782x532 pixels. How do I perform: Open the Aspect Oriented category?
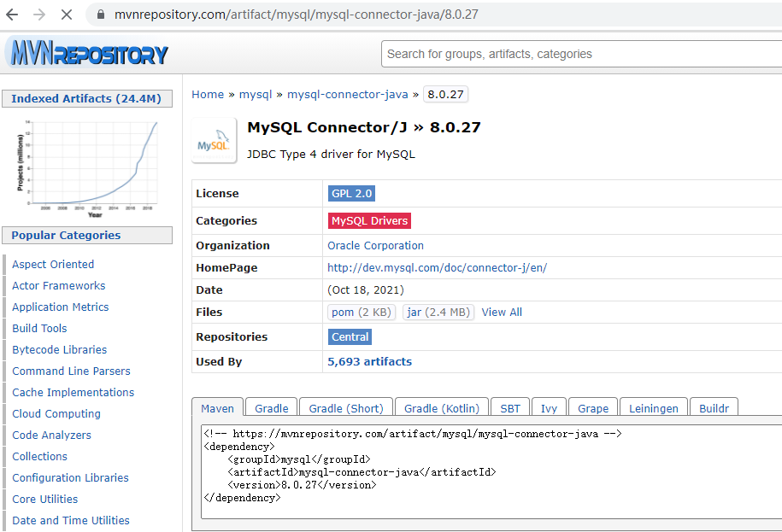(53, 264)
